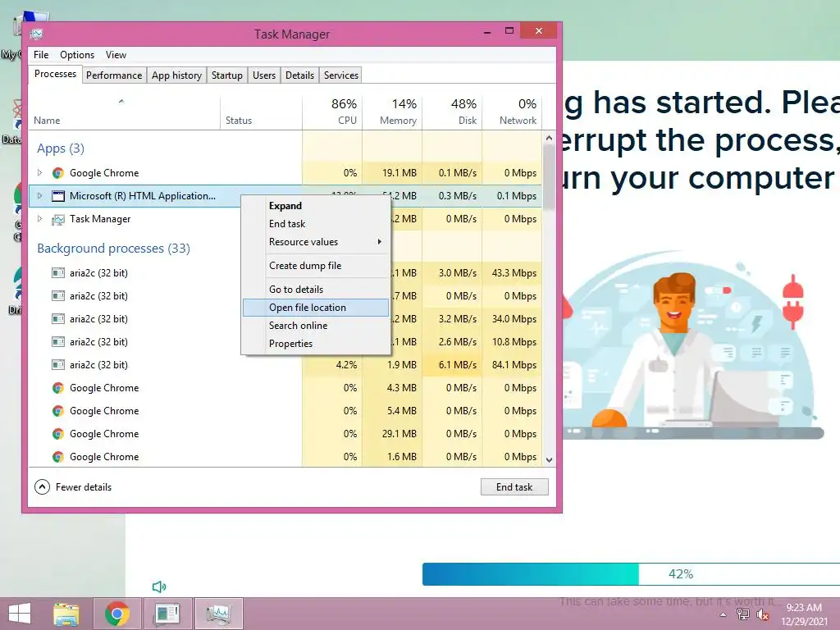Viewport: 840px width, 630px height.
Task: Click the aria2c icon in 43.3 Mbps row
Action: (58, 272)
